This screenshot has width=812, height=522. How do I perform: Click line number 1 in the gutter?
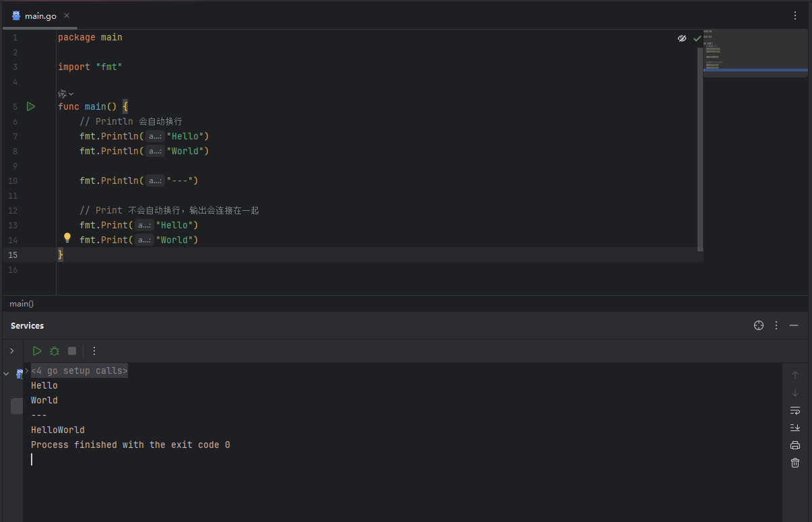click(15, 37)
